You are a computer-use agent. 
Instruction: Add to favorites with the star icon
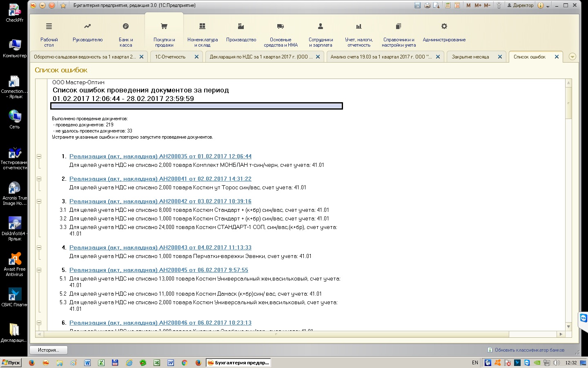[x=63, y=5]
